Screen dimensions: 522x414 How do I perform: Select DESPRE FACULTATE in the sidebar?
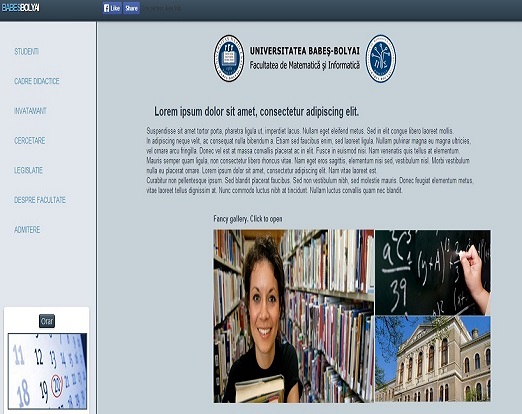click(x=40, y=200)
